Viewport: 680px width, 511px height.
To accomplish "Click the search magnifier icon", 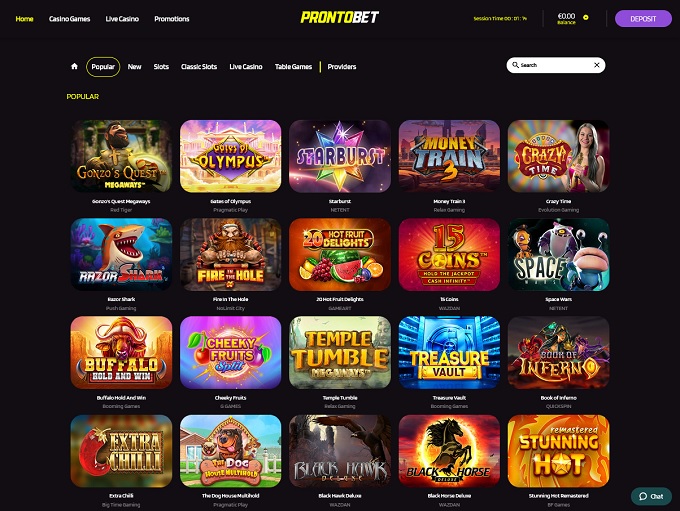I will pos(515,65).
